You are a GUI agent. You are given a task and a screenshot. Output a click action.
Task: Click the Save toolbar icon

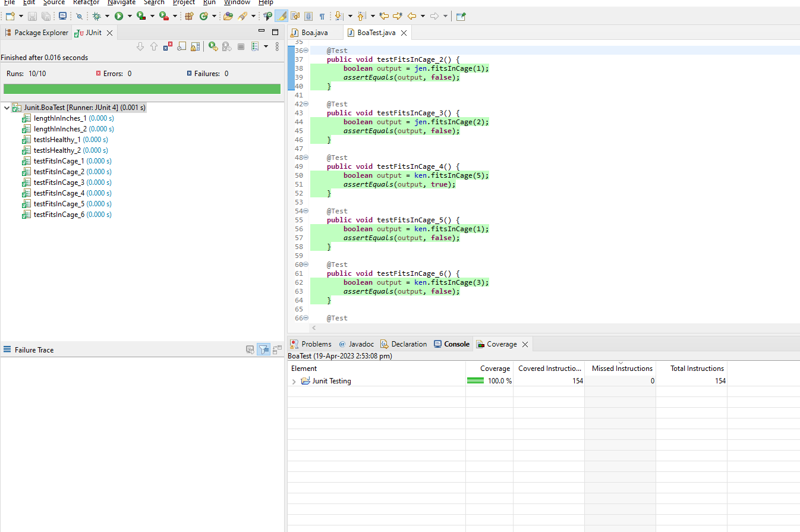[x=32, y=16]
